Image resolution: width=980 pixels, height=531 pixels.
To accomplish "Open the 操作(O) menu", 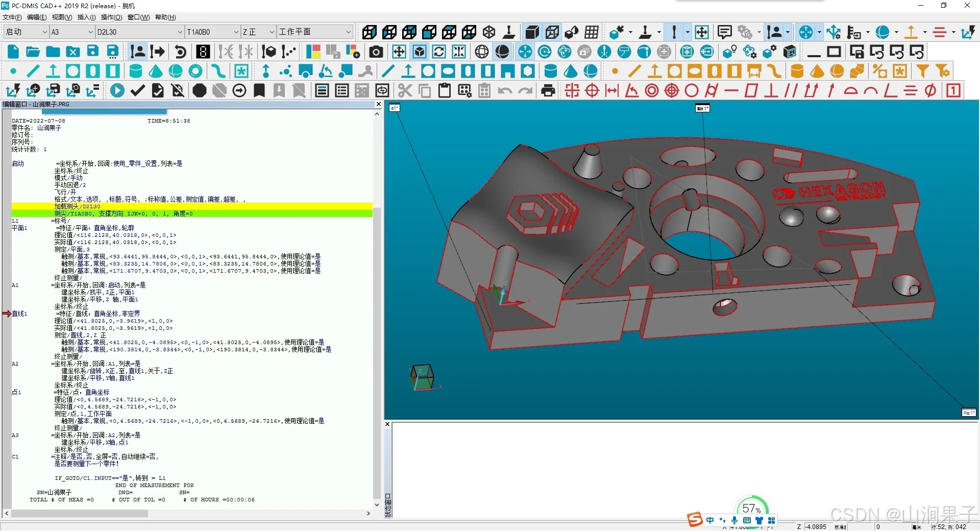I will [x=111, y=17].
